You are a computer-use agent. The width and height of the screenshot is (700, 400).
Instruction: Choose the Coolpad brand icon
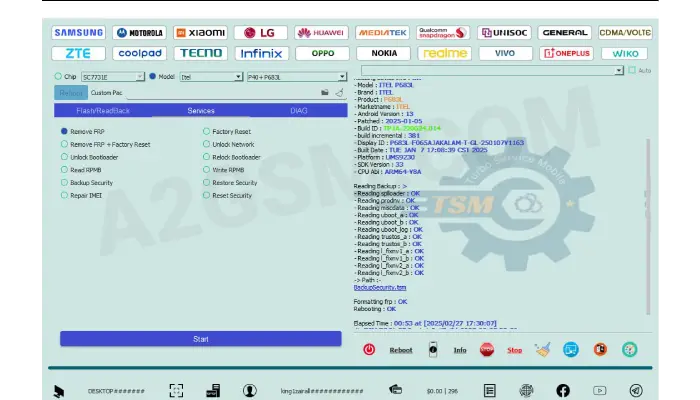140,53
